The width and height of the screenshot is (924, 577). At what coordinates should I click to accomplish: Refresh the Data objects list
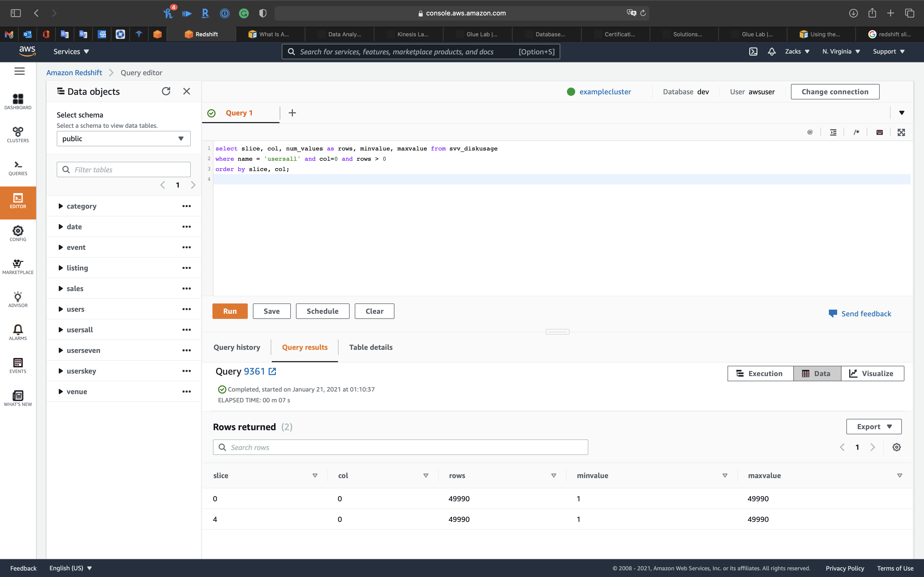click(x=166, y=91)
